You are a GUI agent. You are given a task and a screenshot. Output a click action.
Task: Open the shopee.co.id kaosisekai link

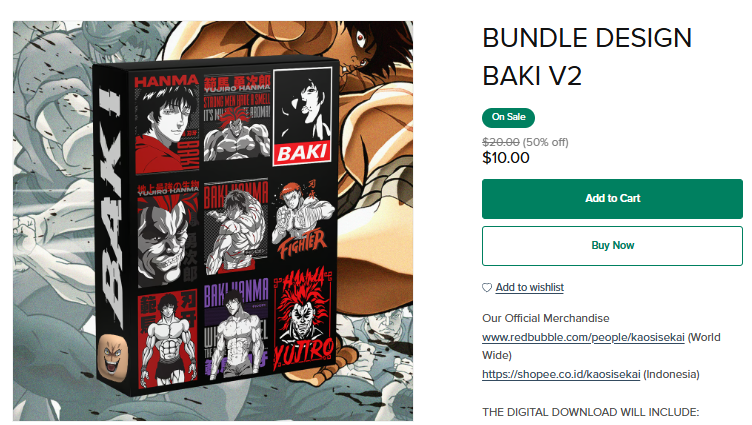click(561, 374)
